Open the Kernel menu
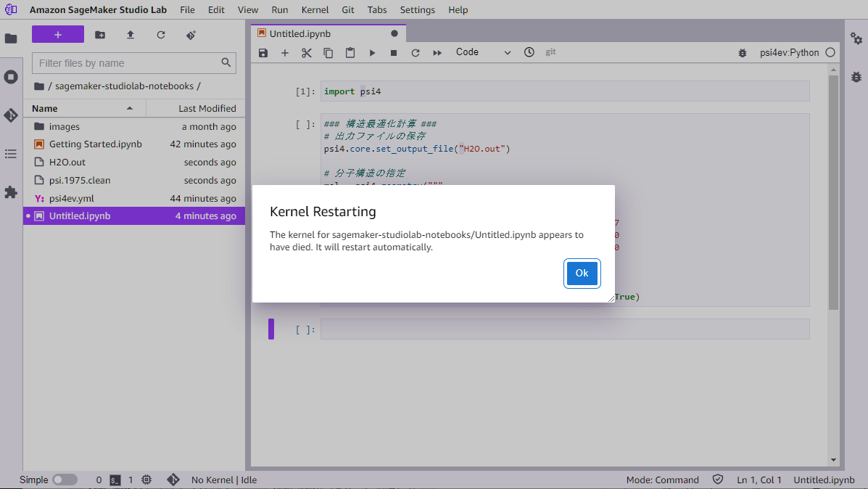Screen dimensions: 868x489 click(315, 10)
